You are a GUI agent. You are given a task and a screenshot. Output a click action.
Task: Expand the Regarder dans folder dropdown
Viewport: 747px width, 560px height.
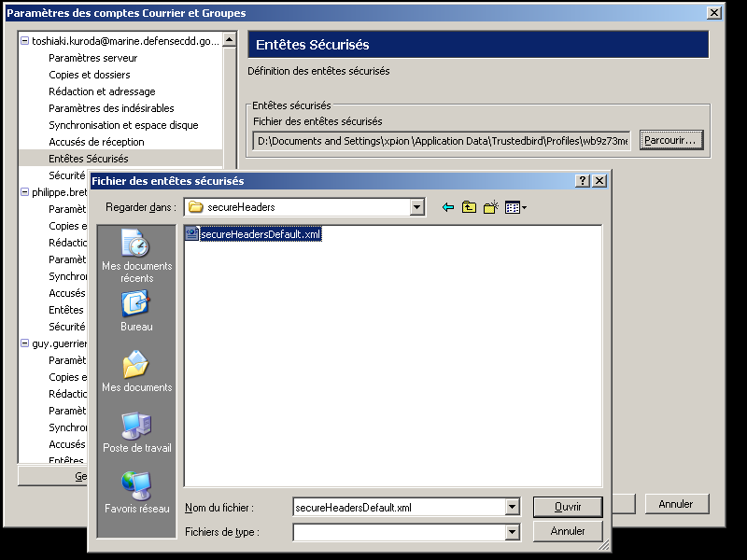417,207
